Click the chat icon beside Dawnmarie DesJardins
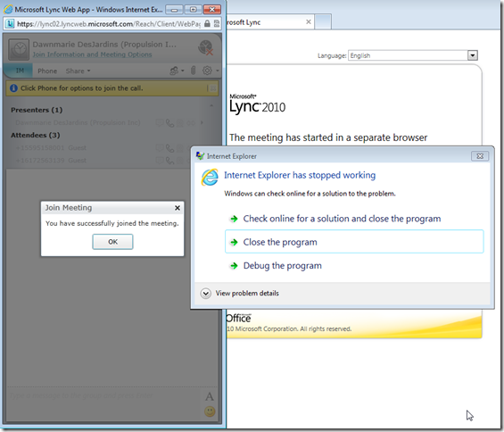The image size is (504, 432). click(x=160, y=122)
